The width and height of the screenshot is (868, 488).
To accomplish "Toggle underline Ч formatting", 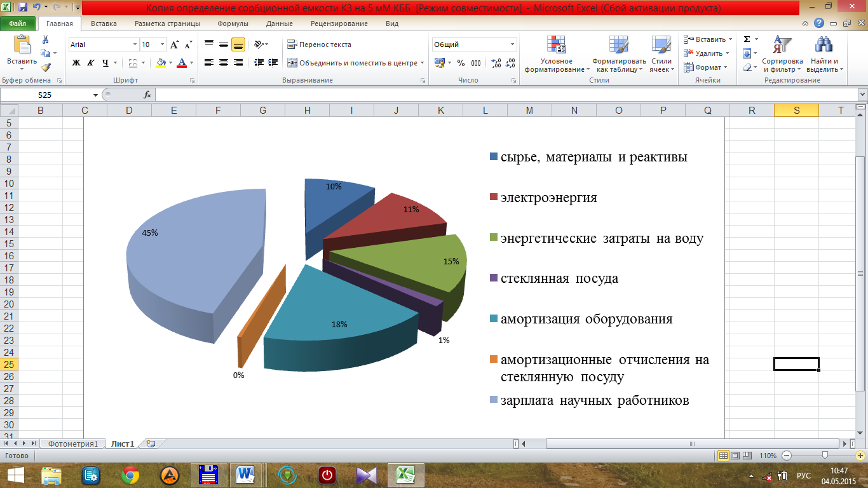I will pyautogui.click(x=105, y=63).
